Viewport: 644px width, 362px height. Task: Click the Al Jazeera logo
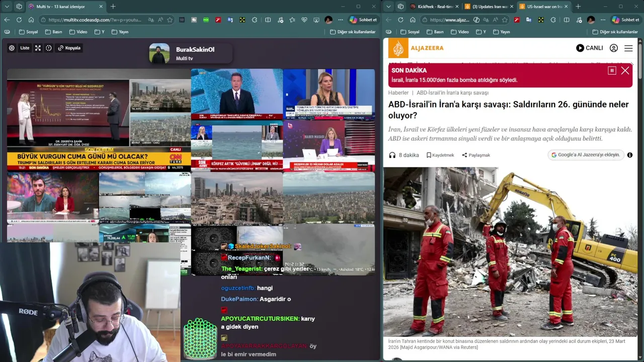coord(416,48)
